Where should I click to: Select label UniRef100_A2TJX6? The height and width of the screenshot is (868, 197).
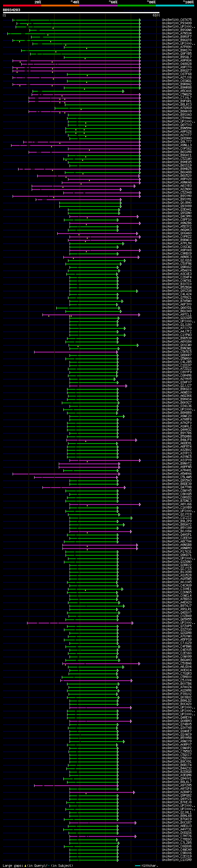click(x=177, y=78)
